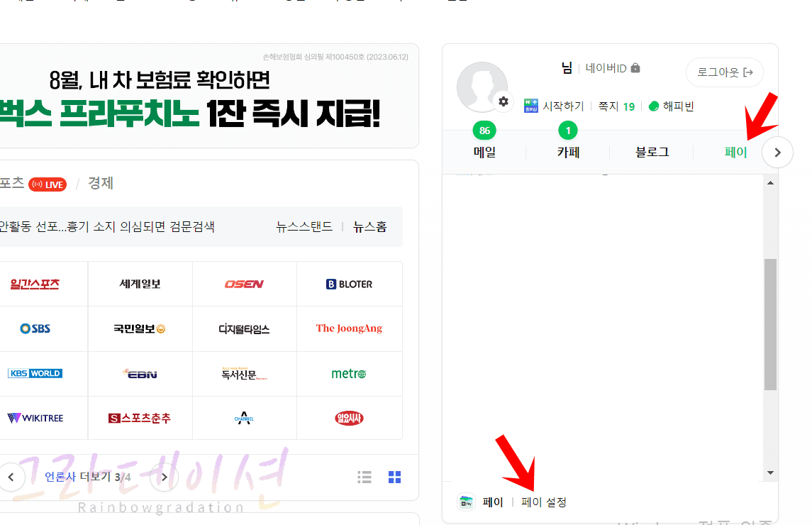This screenshot has width=812, height=525.
Task: Open the news headline about 검문검색
Action: click(107, 226)
